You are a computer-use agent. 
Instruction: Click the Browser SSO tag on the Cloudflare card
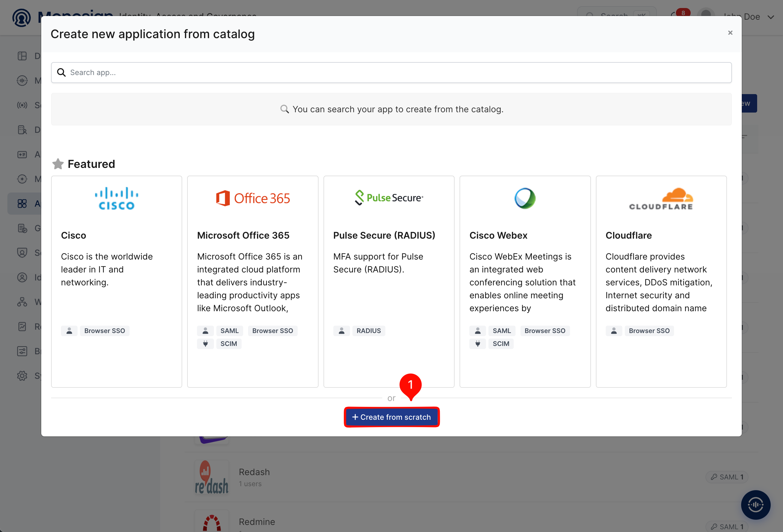[649, 331]
